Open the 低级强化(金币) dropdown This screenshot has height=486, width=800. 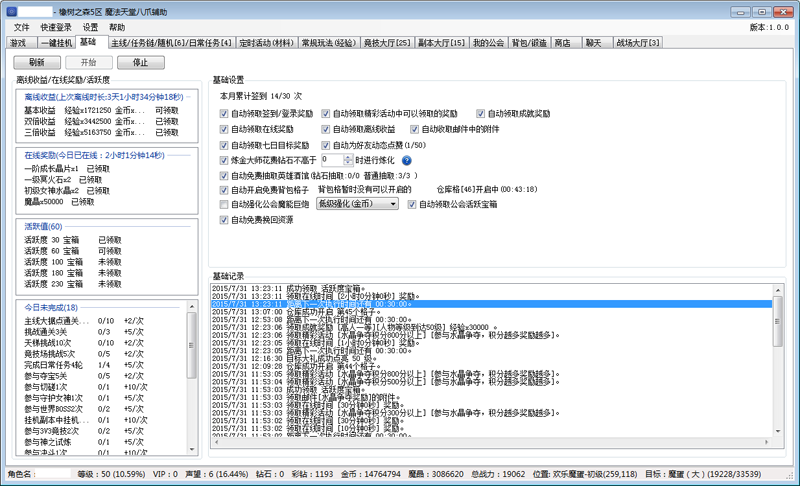tap(356, 204)
